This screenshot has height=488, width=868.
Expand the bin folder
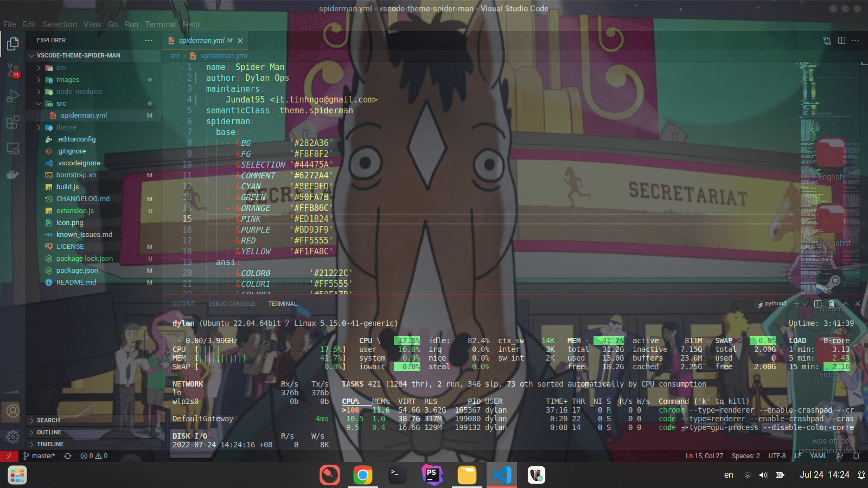point(93,68)
